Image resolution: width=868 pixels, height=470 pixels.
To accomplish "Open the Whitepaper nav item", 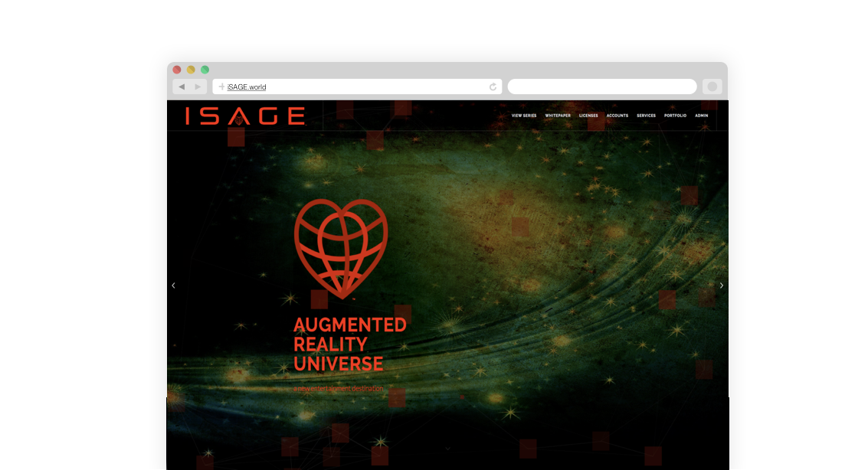I will (x=558, y=116).
